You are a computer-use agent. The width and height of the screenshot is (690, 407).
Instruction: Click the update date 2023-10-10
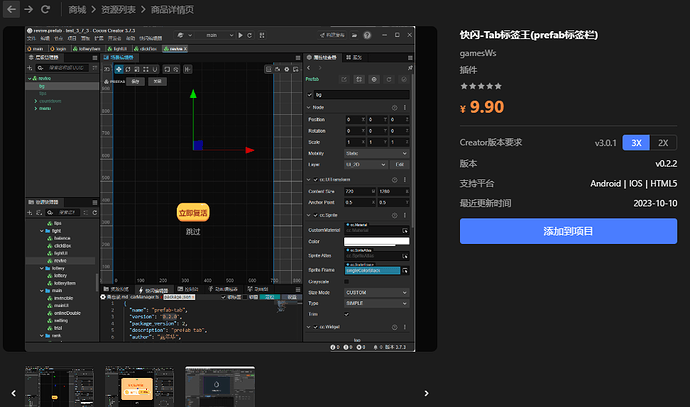[x=655, y=203]
